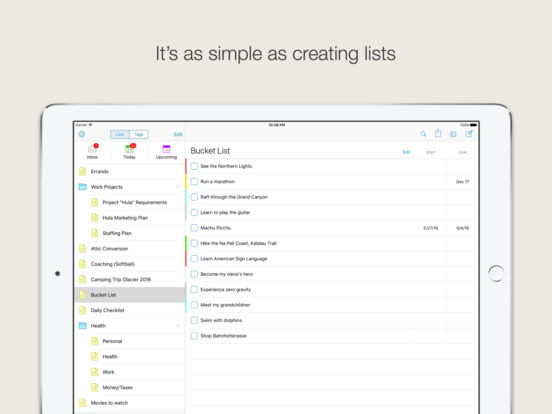The width and height of the screenshot is (552, 414).
Task: Sort by the Due column header
Action: click(x=463, y=152)
